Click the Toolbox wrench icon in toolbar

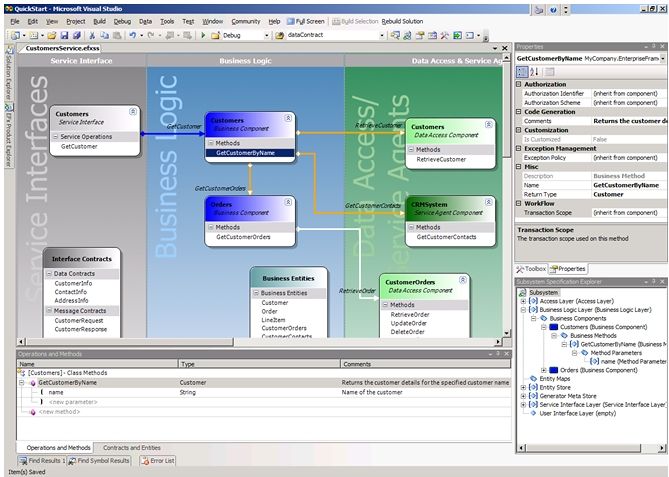(445, 35)
